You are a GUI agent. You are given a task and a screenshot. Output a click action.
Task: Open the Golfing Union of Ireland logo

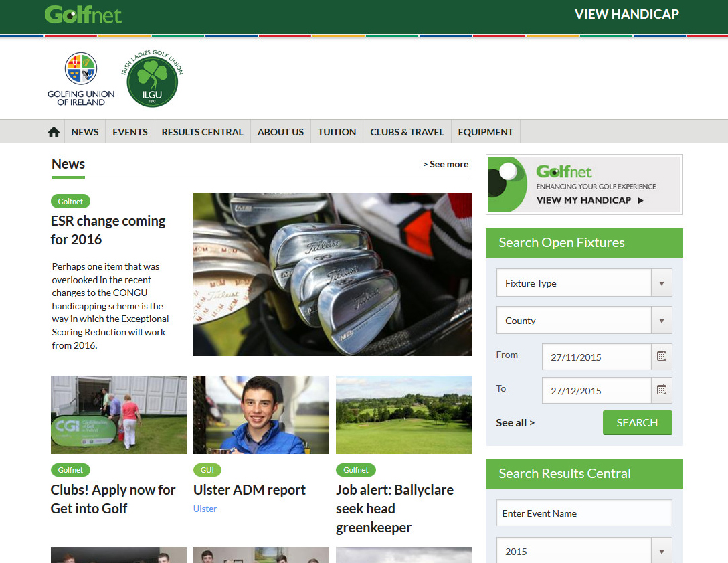[x=81, y=79]
